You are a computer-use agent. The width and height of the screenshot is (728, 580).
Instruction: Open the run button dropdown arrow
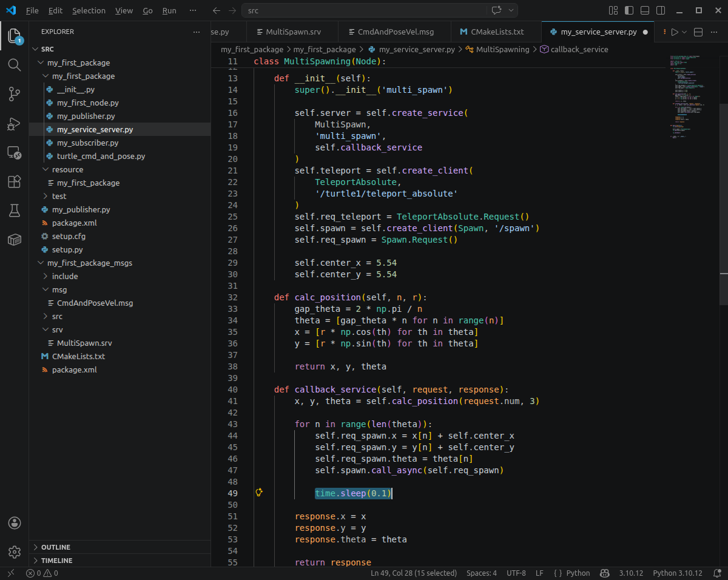click(684, 32)
